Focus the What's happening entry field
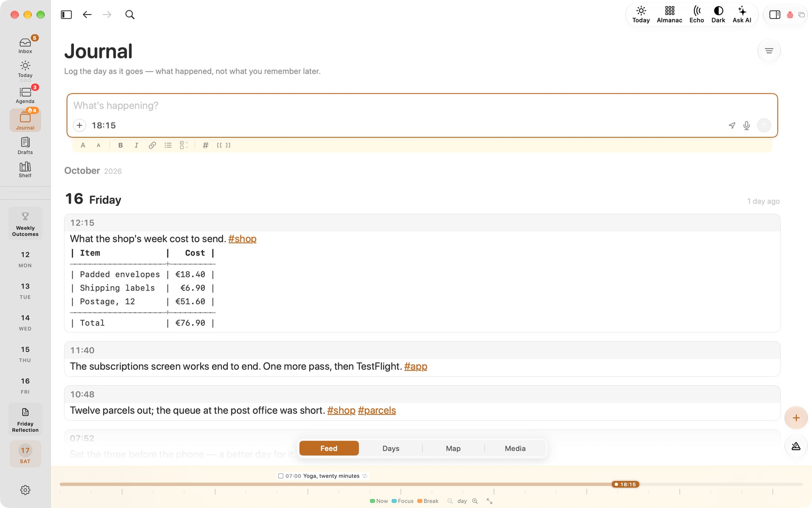 coord(422,106)
